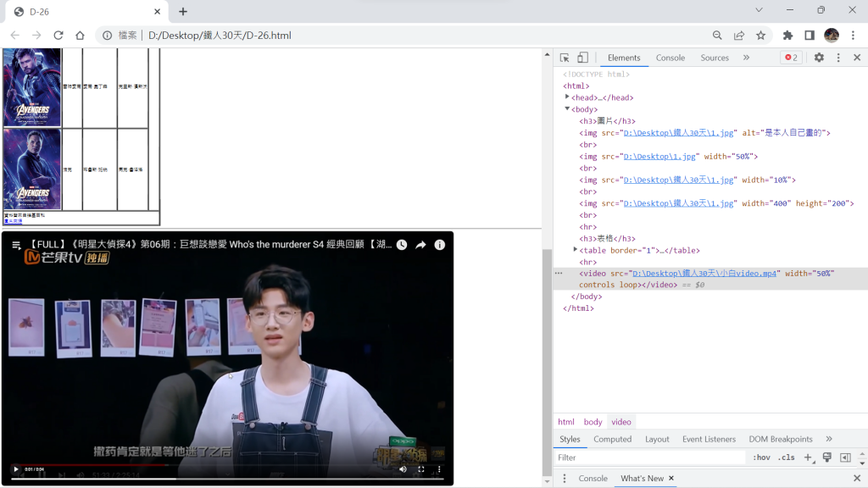Screen dimensions: 868x488
Task: Close the DevTools bottom drawer
Action: coord(857,478)
